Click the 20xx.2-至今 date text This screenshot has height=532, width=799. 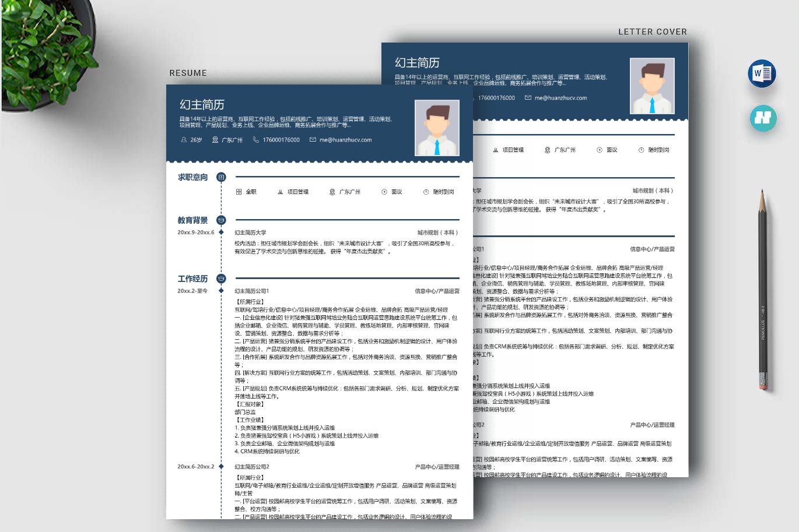(x=192, y=291)
